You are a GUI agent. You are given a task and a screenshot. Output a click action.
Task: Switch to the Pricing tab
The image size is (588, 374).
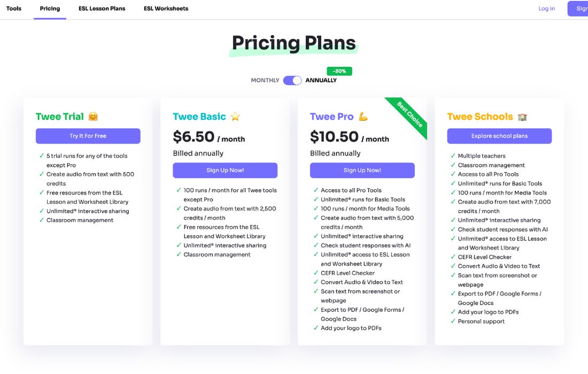pos(50,9)
